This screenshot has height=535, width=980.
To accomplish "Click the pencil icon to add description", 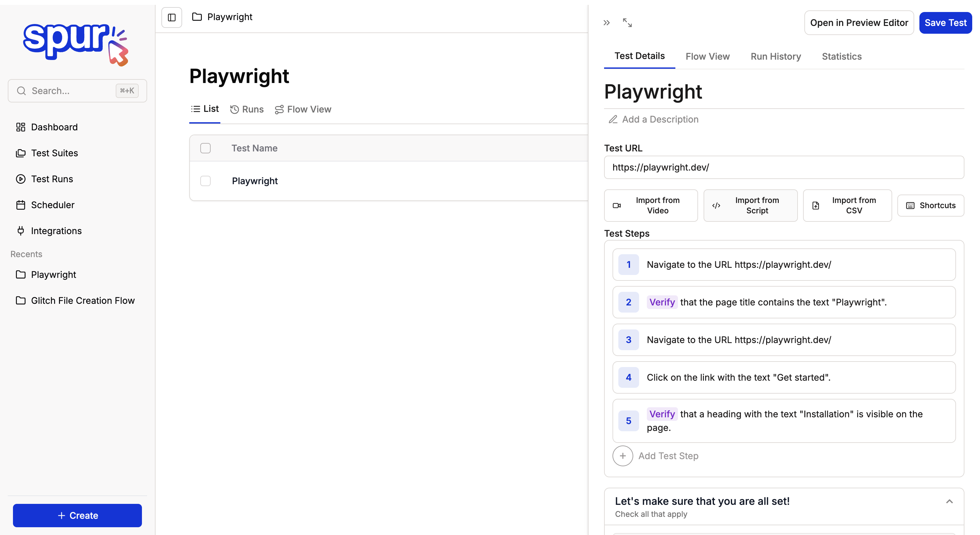I will pyautogui.click(x=612, y=119).
